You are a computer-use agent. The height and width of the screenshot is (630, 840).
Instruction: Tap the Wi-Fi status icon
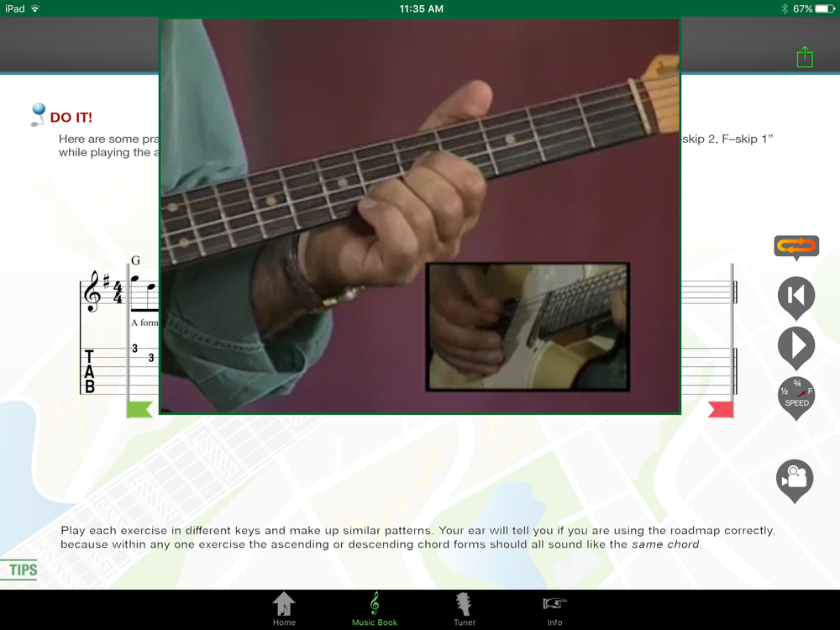35,8
